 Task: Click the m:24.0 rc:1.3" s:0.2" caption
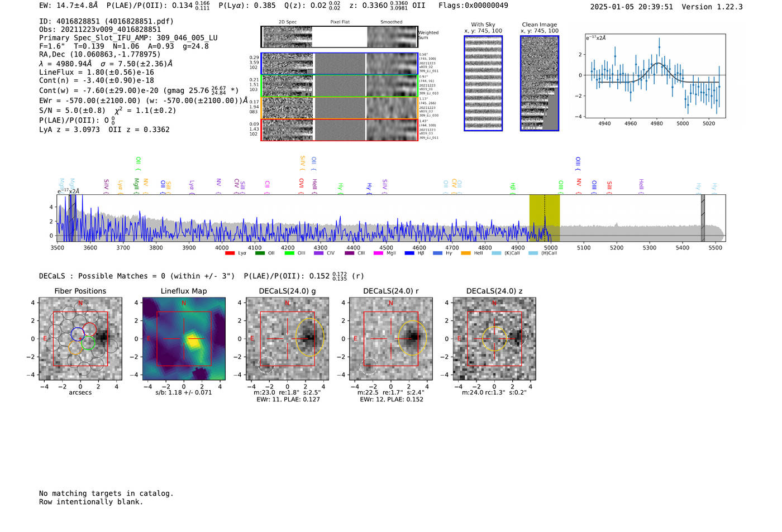[x=494, y=392]
